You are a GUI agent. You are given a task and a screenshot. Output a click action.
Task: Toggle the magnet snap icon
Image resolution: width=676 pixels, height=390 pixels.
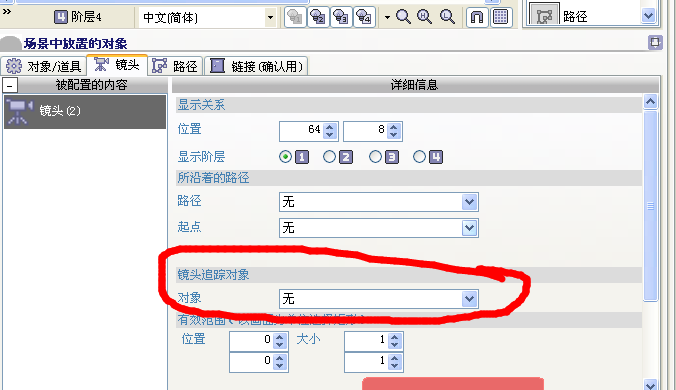coord(477,17)
